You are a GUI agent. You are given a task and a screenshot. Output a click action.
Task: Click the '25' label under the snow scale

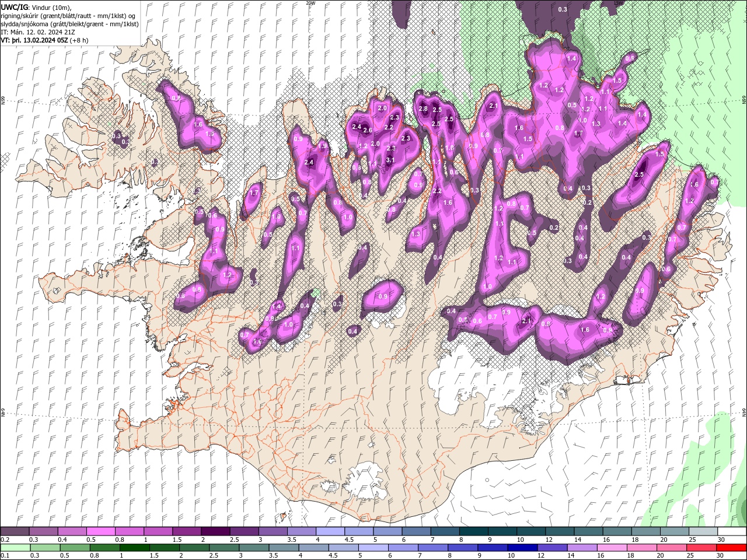692,540
